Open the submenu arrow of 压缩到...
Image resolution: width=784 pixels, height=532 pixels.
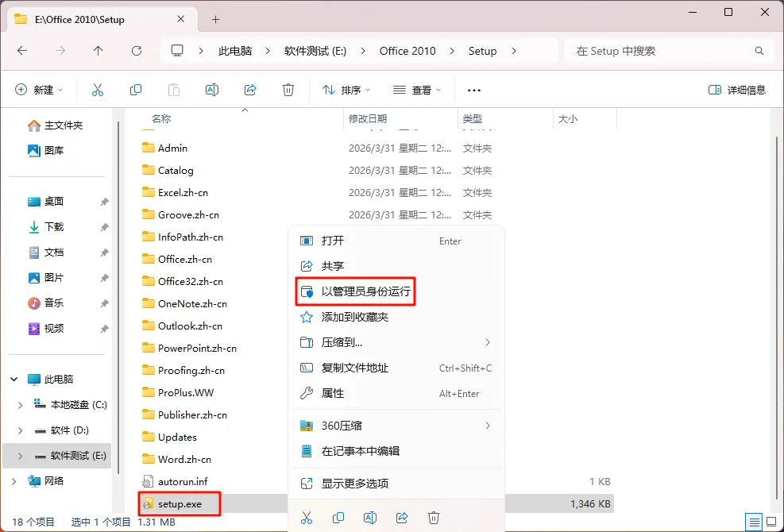pos(488,342)
